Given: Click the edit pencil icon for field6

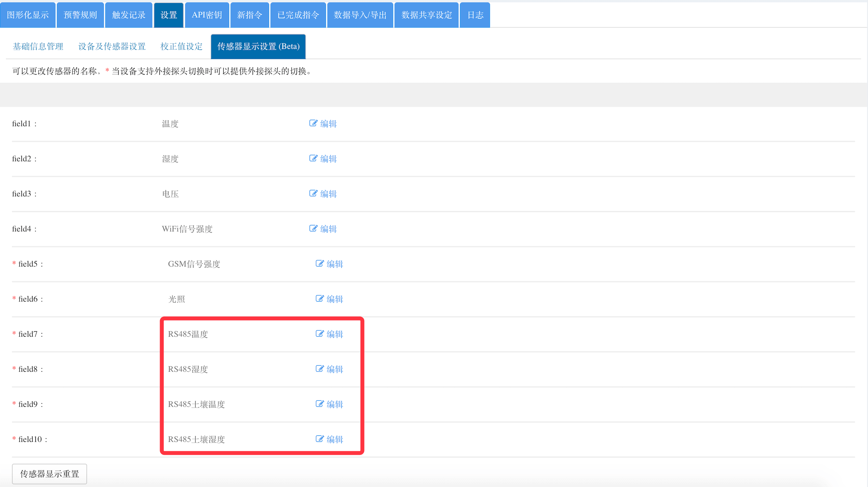Looking at the screenshot, I should click(320, 298).
